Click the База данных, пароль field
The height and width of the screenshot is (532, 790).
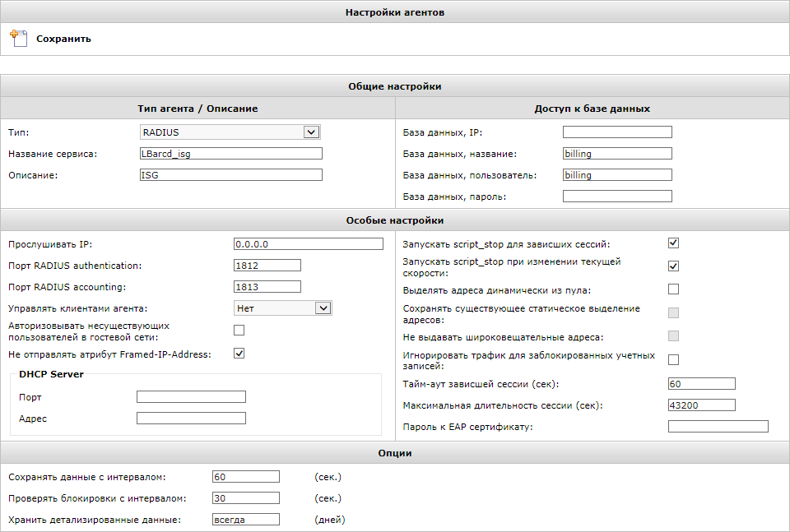point(617,197)
